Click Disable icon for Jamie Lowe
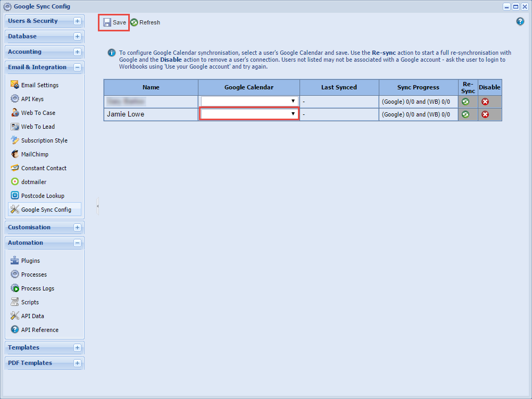 (x=485, y=115)
